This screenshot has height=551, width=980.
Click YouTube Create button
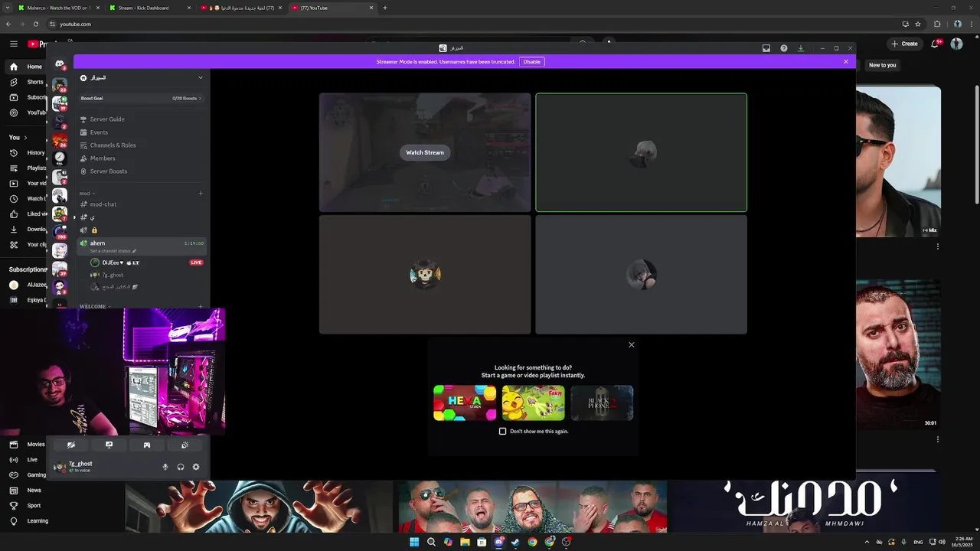tap(905, 44)
